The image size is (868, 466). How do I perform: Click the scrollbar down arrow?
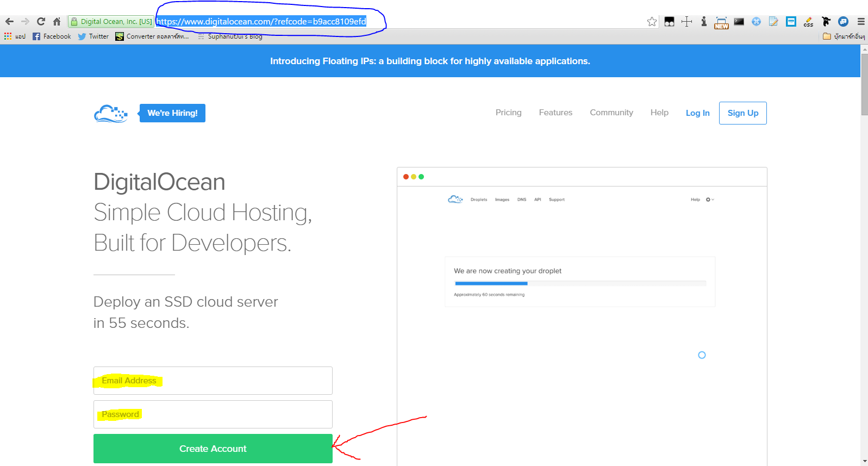pyautogui.click(x=864, y=462)
